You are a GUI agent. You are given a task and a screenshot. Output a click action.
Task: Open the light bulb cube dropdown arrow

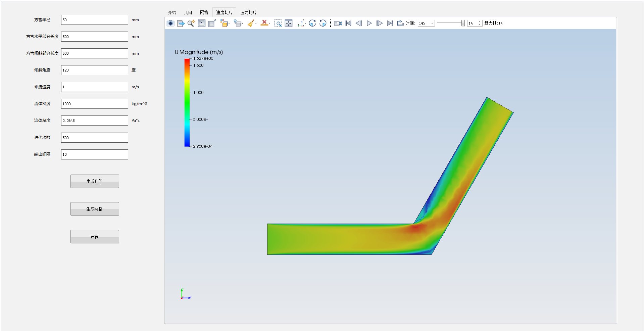point(243,23)
